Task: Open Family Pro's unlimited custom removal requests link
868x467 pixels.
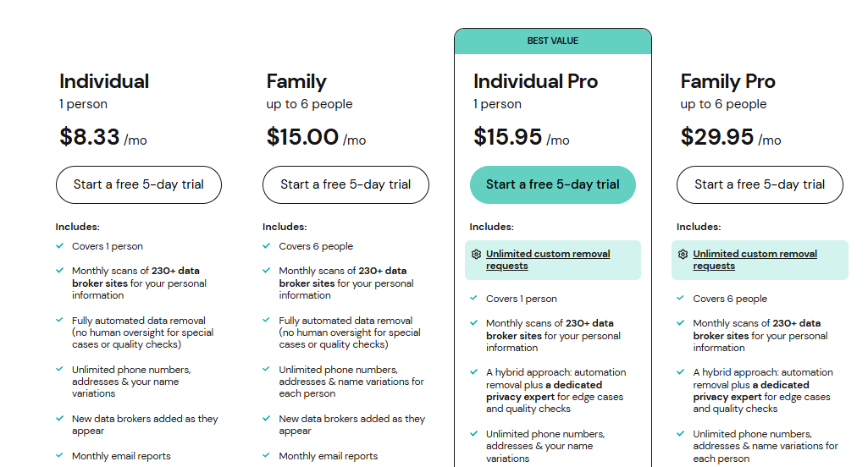Action: [755, 260]
